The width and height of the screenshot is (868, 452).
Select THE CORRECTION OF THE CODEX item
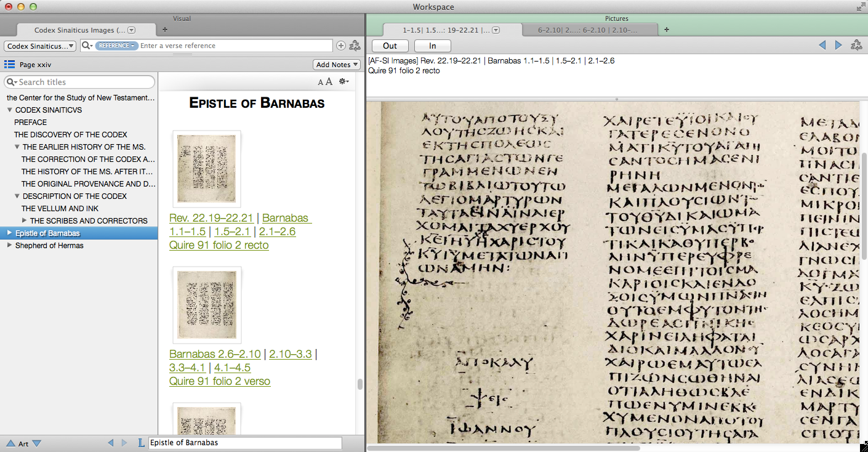[89, 159]
